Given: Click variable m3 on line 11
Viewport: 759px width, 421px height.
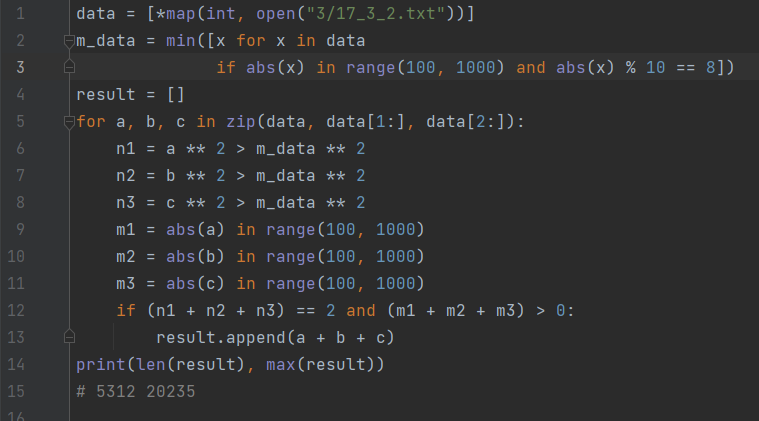Looking at the screenshot, I should [126, 284].
